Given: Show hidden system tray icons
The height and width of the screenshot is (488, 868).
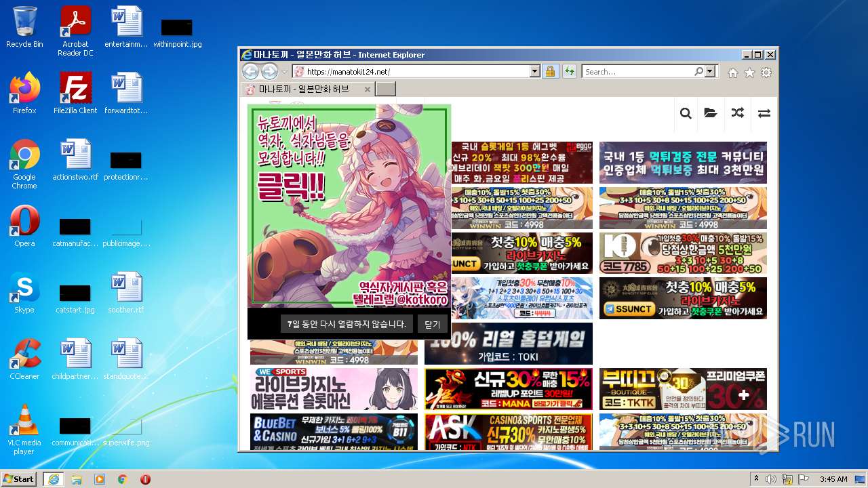Looking at the screenshot, I should [756, 479].
